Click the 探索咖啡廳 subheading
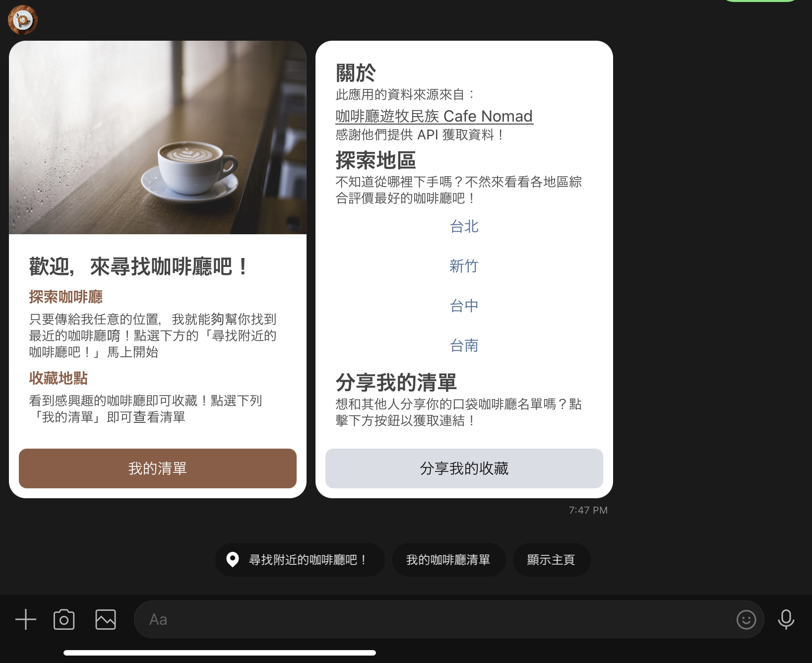Screen dimensions: 812x663 pos(66,297)
